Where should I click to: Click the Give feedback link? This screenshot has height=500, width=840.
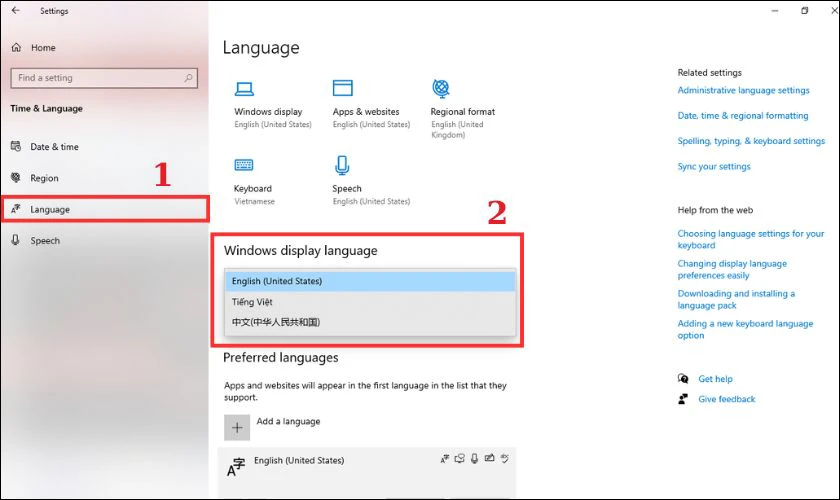726,399
